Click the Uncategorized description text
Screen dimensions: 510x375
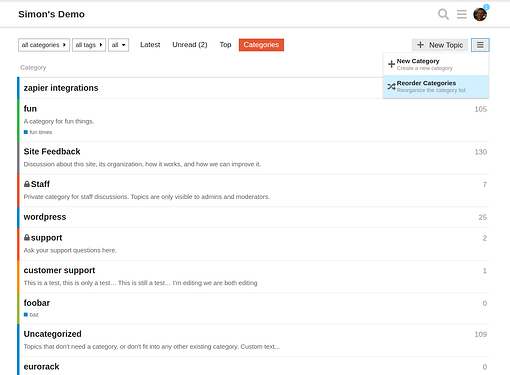pyautogui.click(x=152, y=347)
